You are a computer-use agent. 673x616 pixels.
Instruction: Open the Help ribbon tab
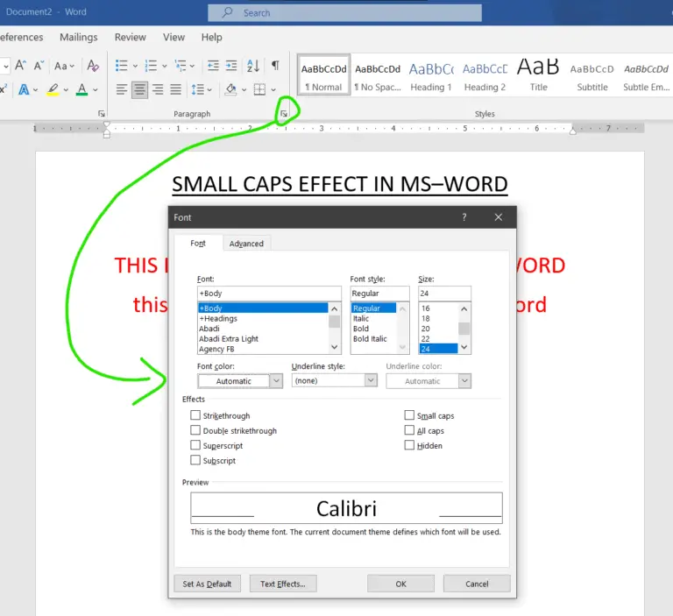click(211, 38)
